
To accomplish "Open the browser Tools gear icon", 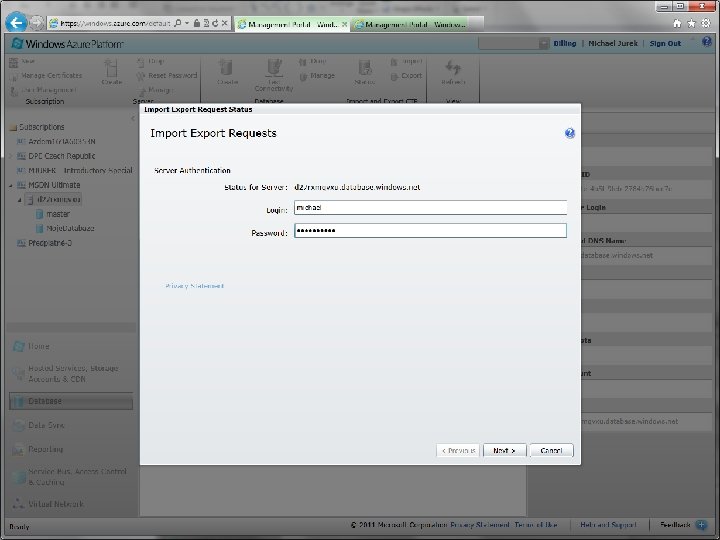I will point(706,23).
